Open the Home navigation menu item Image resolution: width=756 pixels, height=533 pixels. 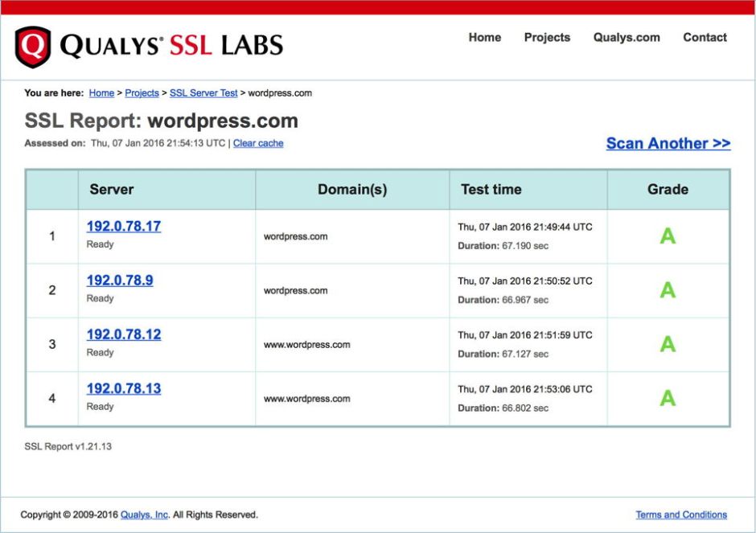click(484, 37)
